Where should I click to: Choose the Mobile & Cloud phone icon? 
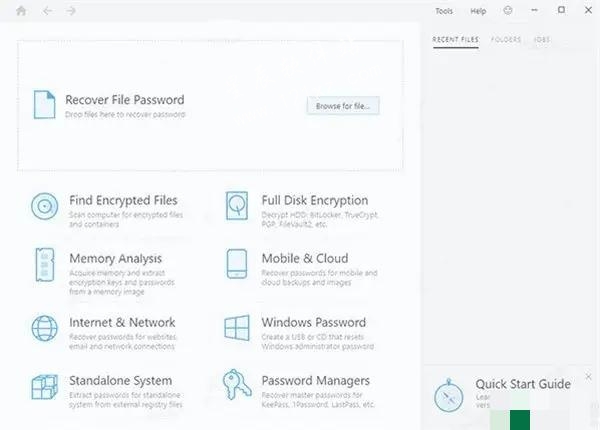tap(237, 265)
